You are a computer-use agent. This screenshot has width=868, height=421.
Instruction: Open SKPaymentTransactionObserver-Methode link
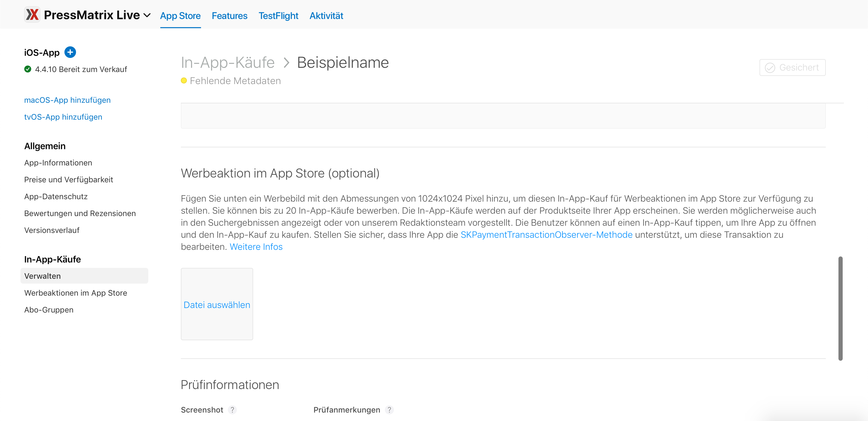pyautogui.click(x=546, y=235)
